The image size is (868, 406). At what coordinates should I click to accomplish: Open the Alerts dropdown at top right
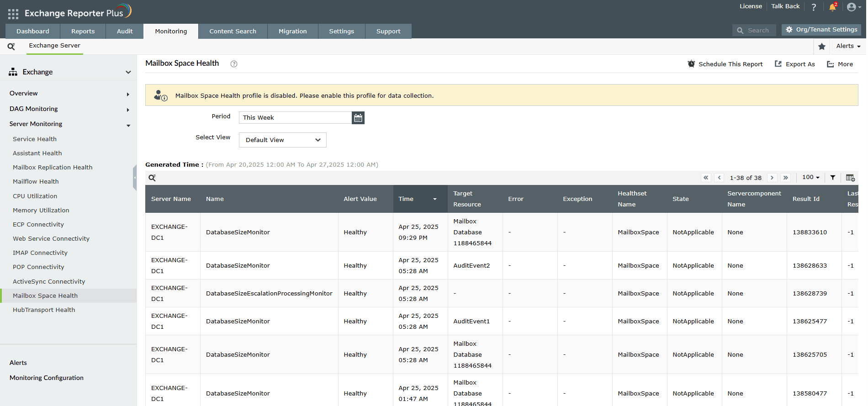848,46
